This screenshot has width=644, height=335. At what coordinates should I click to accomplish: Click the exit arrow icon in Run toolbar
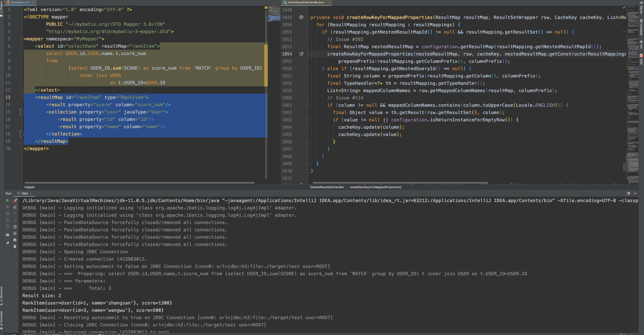point(8,227)
